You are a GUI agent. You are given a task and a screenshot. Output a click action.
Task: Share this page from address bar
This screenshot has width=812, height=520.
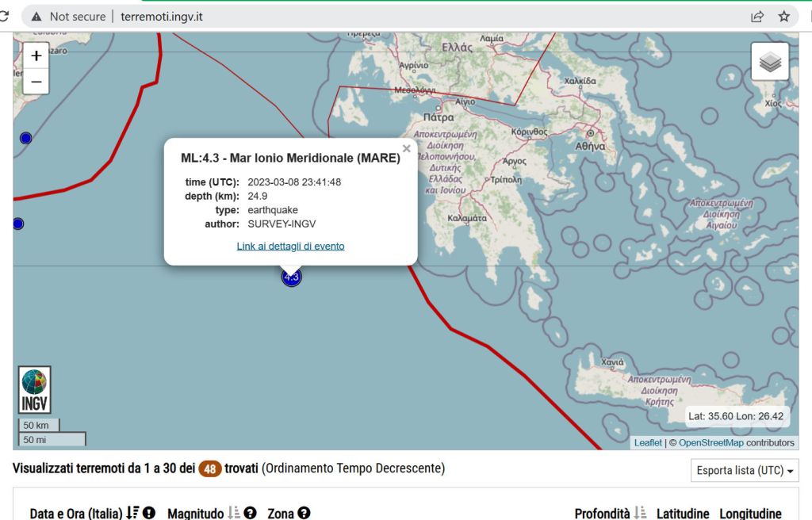click(x=757, y=16)
